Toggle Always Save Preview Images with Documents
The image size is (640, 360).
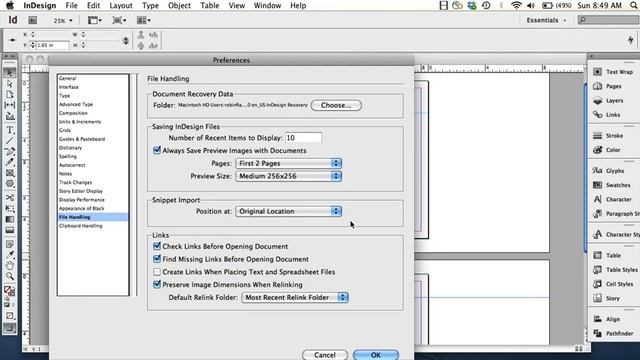[x=157, y=150]
